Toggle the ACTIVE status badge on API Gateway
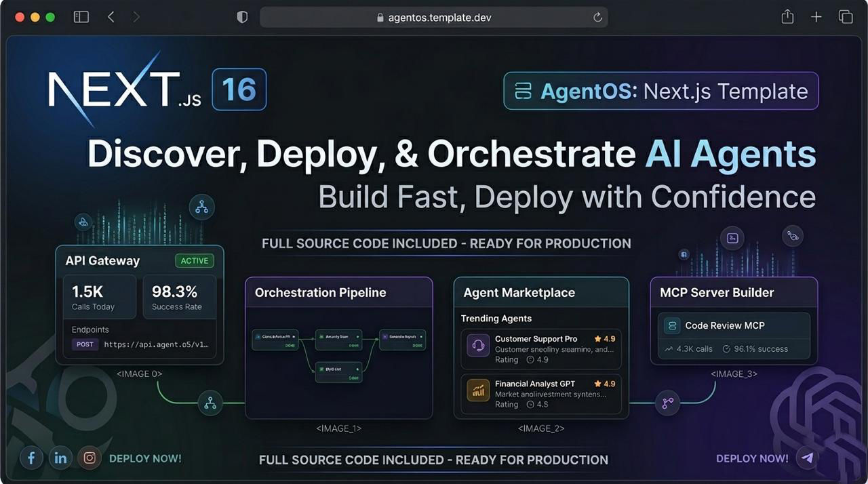This screenshot has width=868, height=484. click(x=194, y=260)
